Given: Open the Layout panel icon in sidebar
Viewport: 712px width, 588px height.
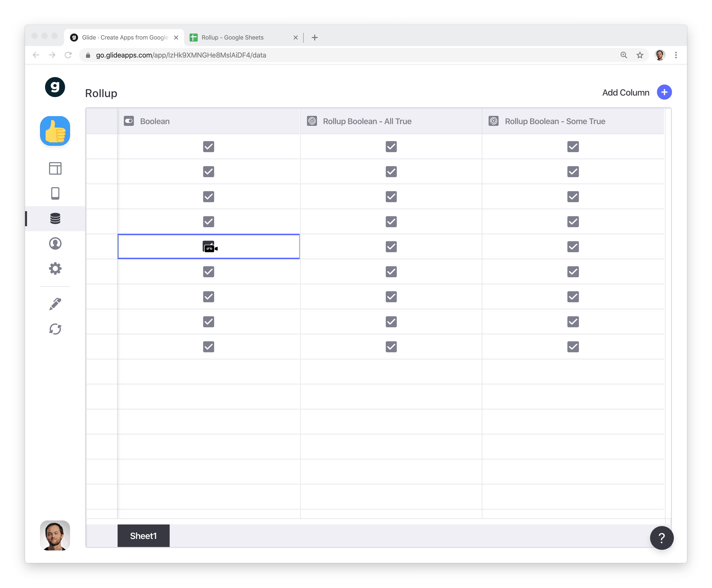Looking at the screenshot, I should pos(55,168).
